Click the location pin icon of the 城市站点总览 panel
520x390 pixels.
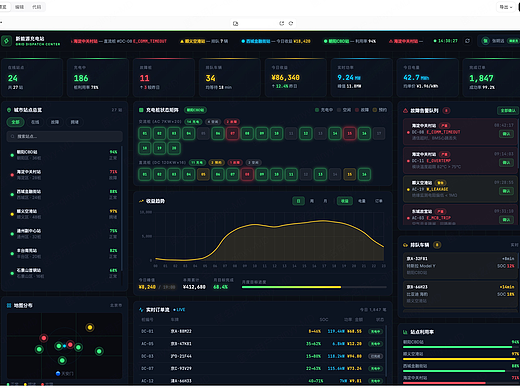click(x=9, y=110)
